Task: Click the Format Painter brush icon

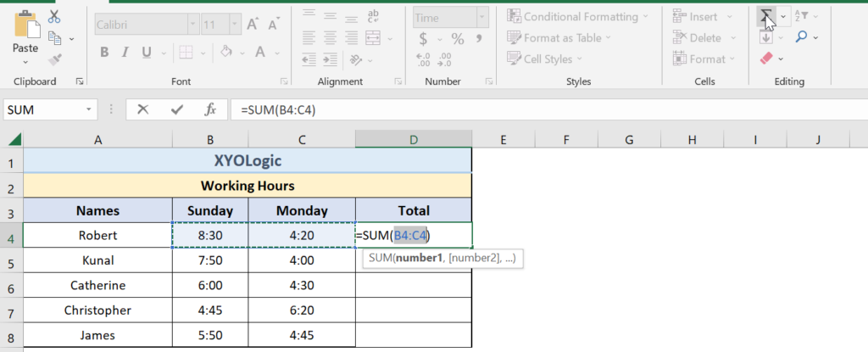Action: (x=55, y=59)
